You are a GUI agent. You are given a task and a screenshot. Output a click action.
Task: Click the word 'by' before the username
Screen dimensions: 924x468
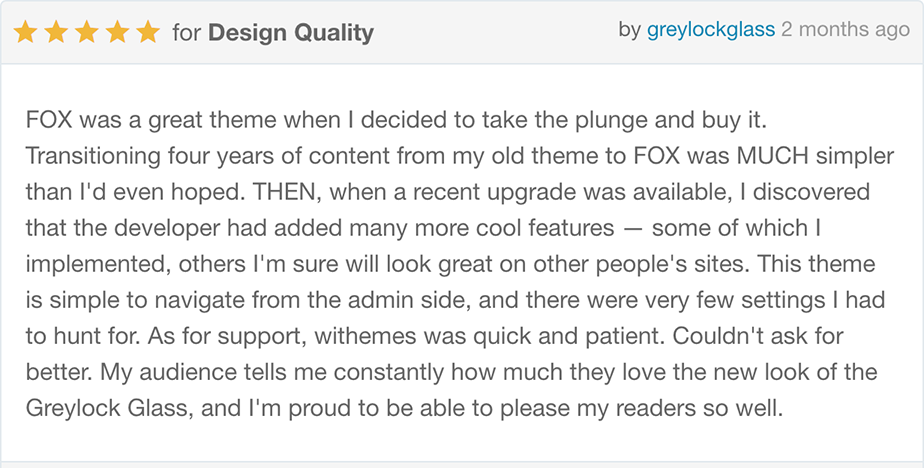629,29
